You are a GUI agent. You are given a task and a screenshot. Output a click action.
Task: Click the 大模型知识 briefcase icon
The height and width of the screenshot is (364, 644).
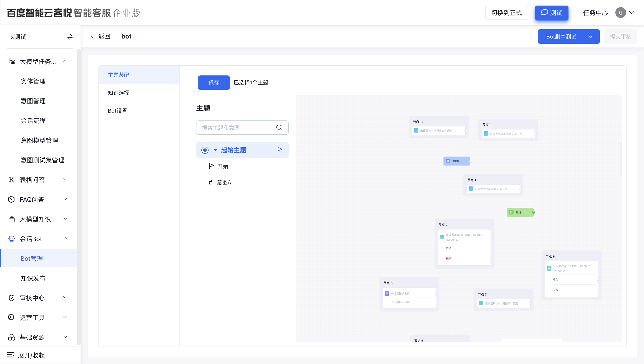[x=11, y=219]
